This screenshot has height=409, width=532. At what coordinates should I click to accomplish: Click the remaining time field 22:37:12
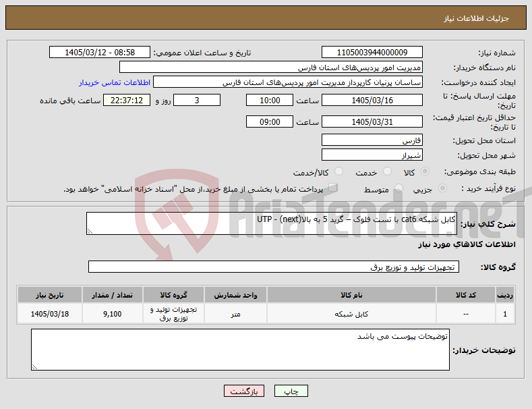127,100
